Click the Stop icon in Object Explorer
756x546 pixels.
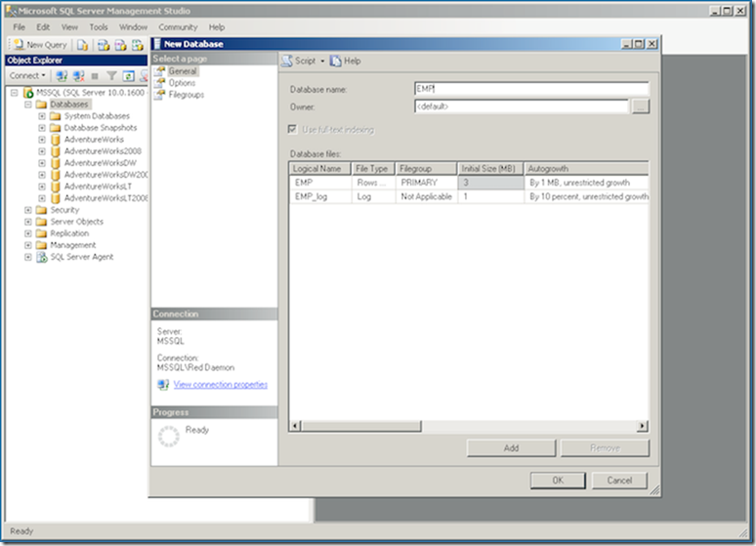pos(95,76)
